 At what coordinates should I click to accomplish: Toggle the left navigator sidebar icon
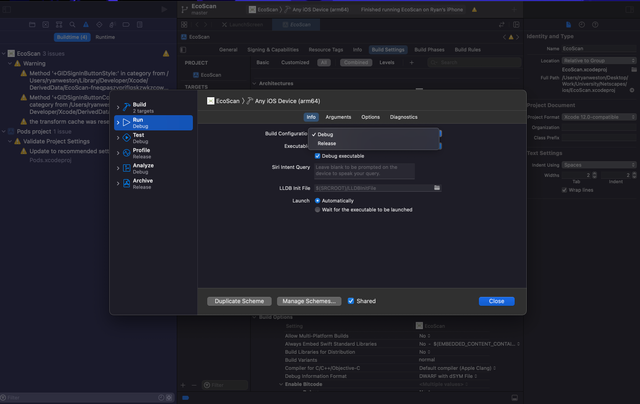(x=7, y=9)
